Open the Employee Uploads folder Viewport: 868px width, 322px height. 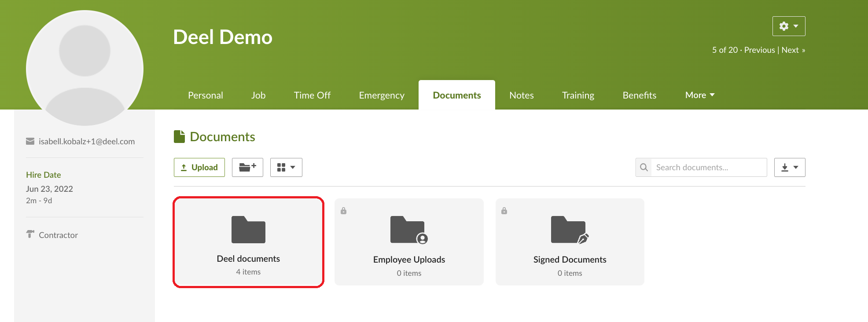click(x=409, y=242)
